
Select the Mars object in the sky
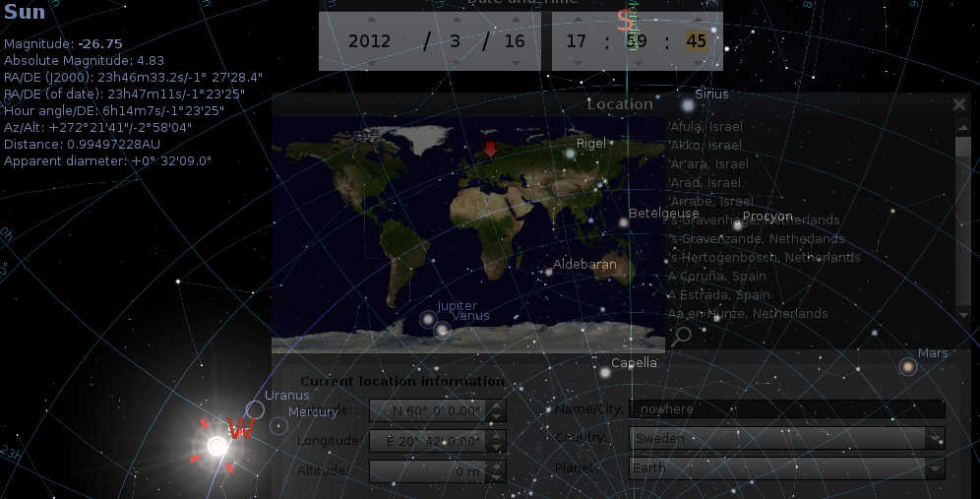[907, 367]
